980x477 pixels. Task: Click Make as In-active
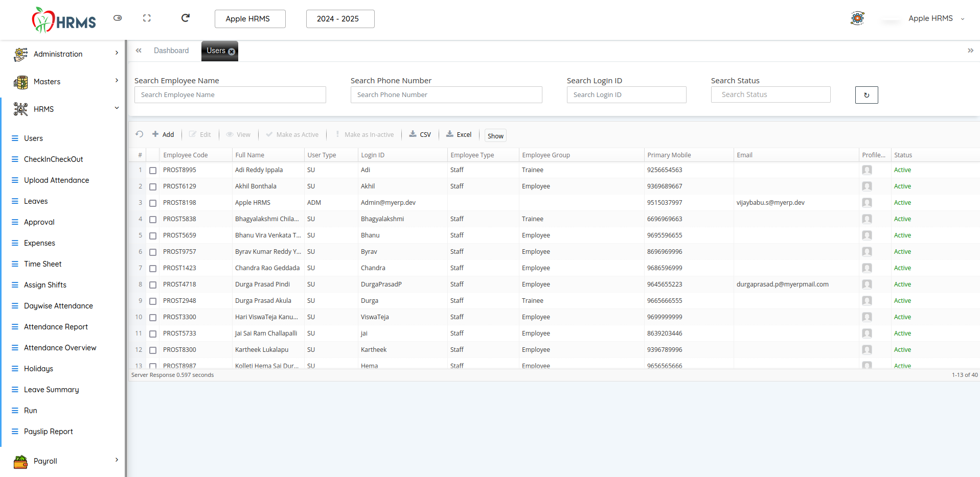tap(364, 135)
